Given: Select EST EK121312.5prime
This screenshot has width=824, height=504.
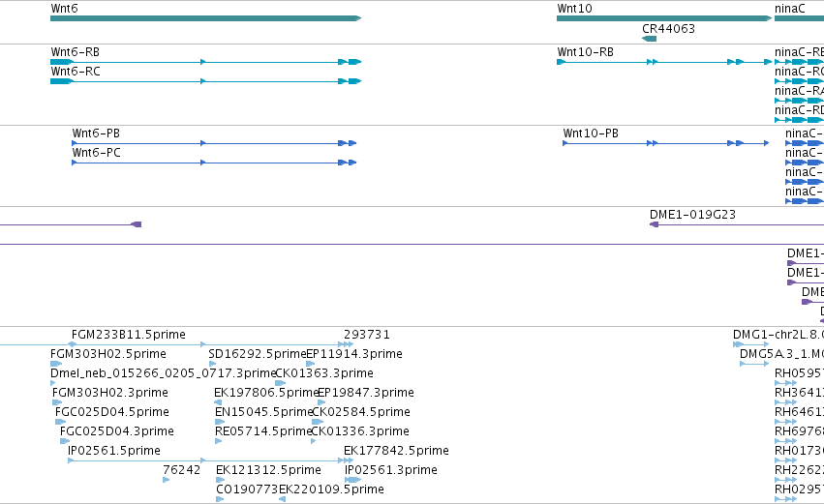Looking at the screenshot, I should coord(268,470).
